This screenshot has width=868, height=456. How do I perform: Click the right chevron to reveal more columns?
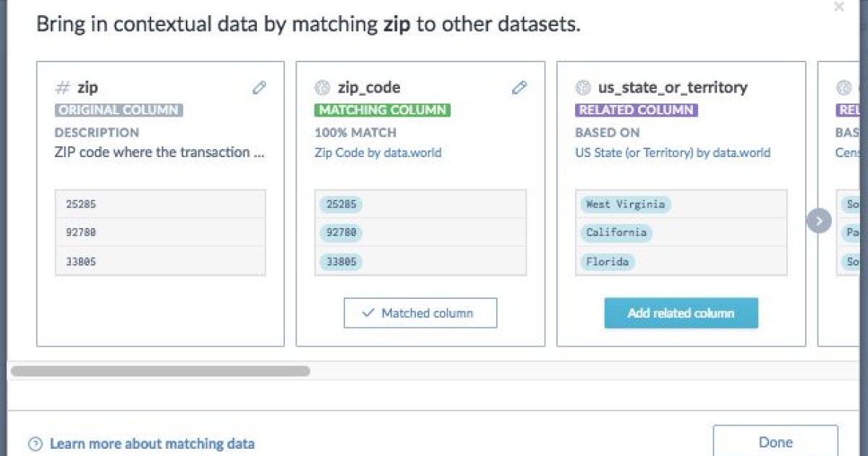coord(819,221)
